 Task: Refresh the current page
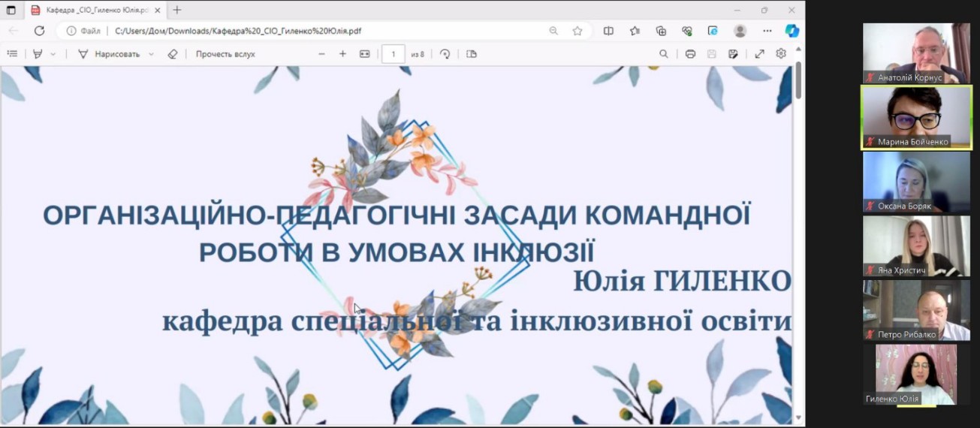[x=39, y=31]
